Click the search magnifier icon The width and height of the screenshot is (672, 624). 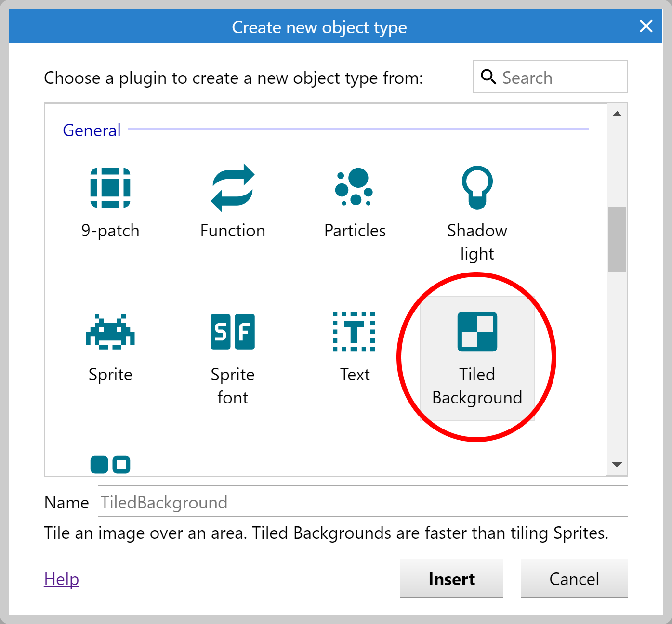coord(488,77)
